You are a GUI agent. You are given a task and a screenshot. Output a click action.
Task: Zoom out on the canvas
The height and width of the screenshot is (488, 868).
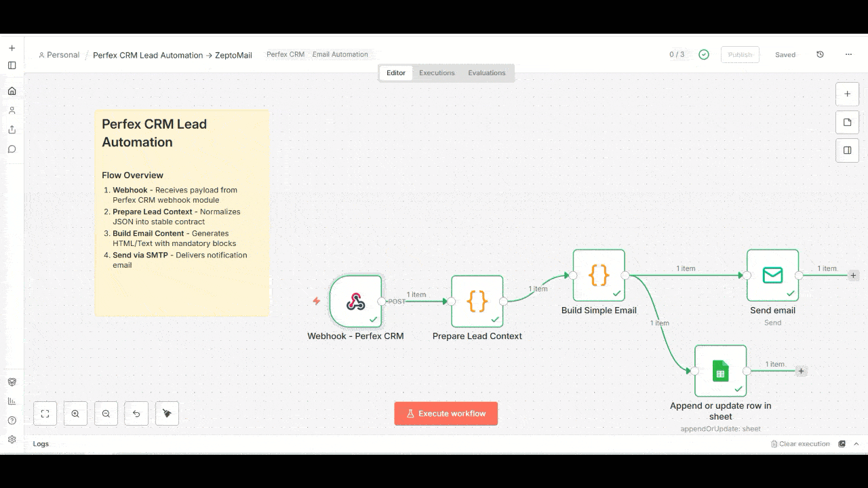(106, 413)
